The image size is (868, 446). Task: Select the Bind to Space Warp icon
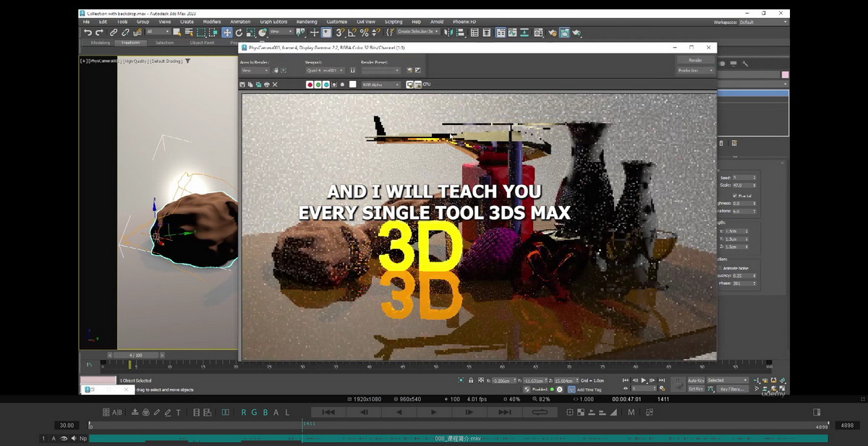(x=137, y=32)
